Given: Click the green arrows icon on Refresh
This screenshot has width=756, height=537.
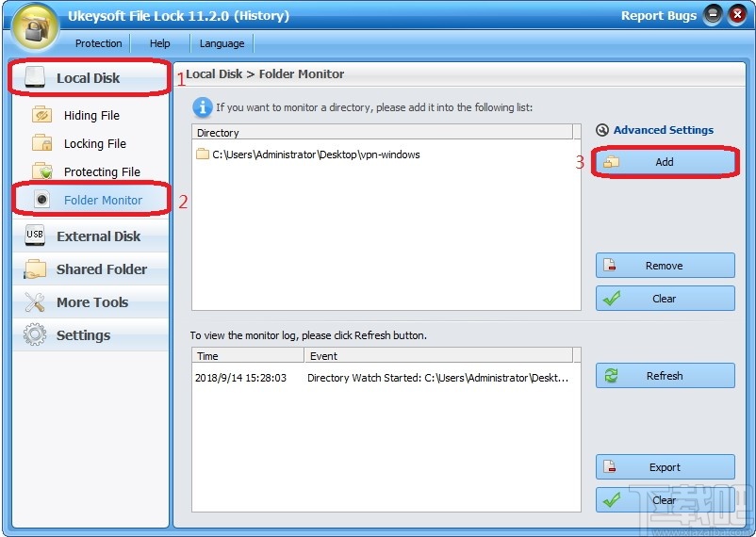Looking at the screenshot, I should [x=612, y=376].
